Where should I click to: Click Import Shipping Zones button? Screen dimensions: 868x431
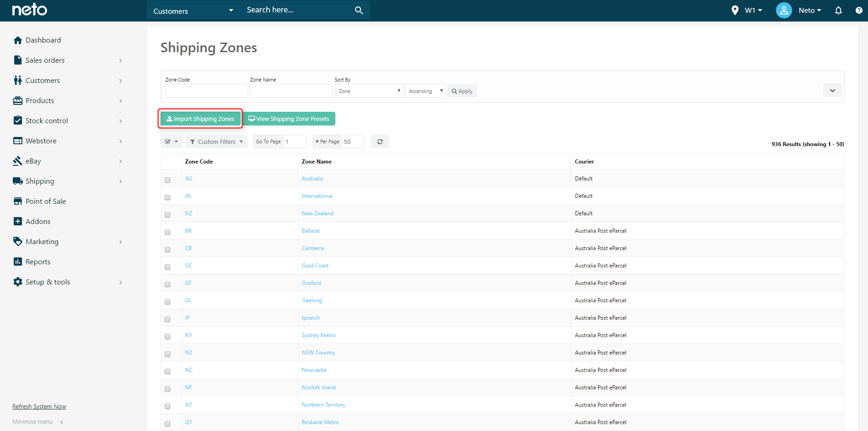point(200,119)
